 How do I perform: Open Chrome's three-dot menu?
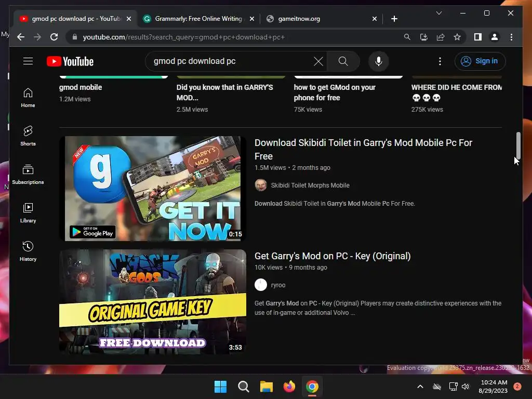511,37
